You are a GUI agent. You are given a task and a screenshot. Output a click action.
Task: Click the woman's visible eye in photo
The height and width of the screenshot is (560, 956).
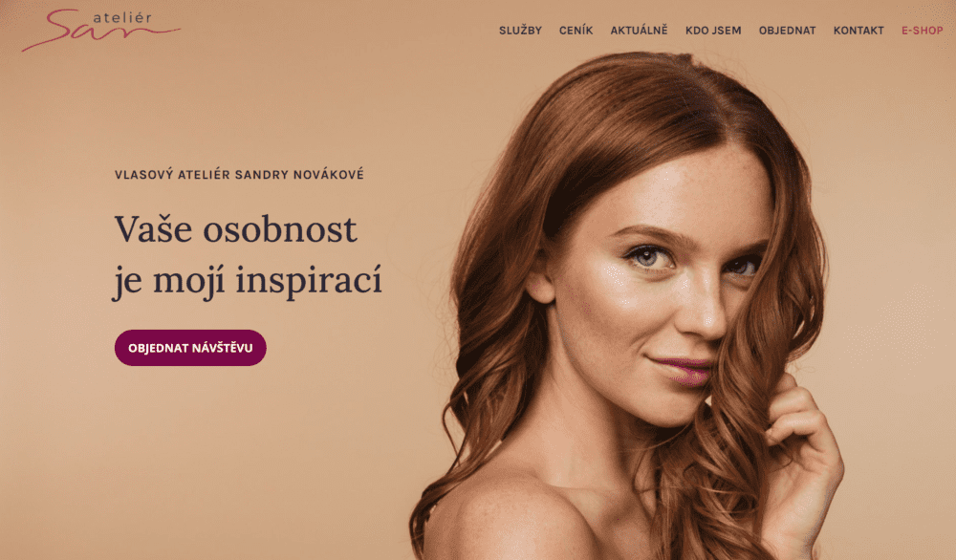pyautogui.click(x=648, y=256)
